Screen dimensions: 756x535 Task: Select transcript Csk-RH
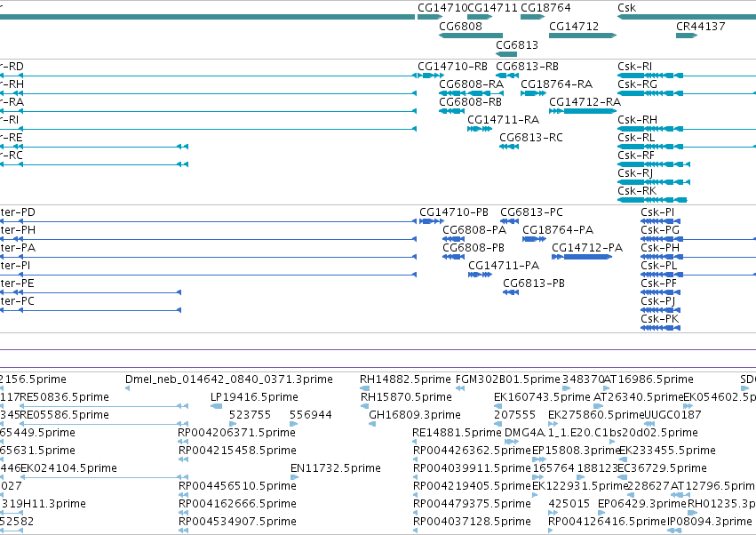tap(637, 120)
